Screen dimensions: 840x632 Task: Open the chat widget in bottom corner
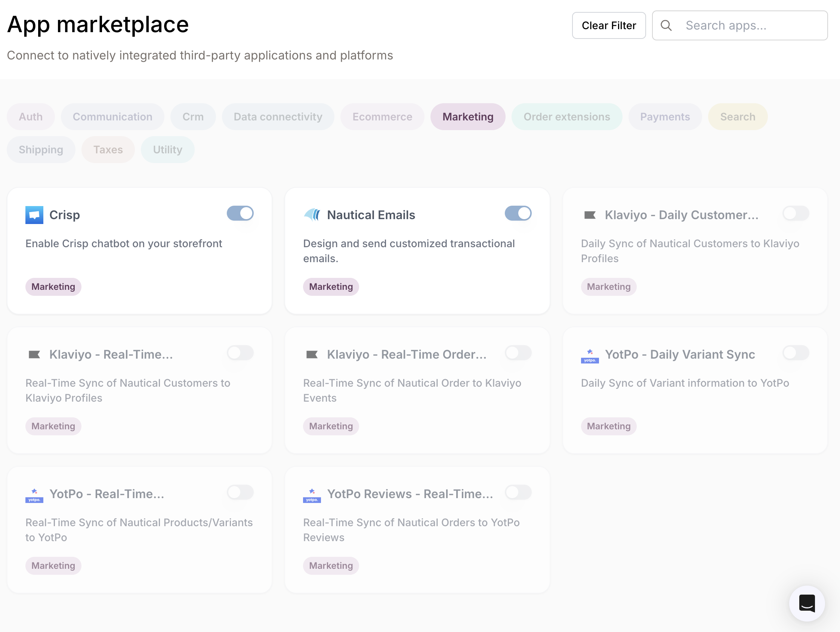[x=807, y=604]
